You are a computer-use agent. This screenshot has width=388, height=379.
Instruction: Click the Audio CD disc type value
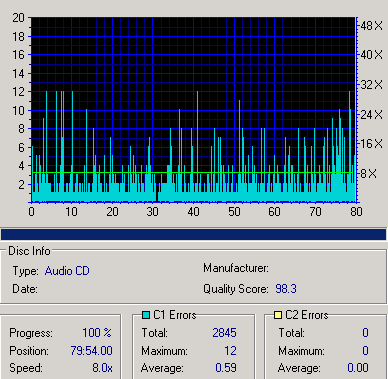(x=67, y=271)
